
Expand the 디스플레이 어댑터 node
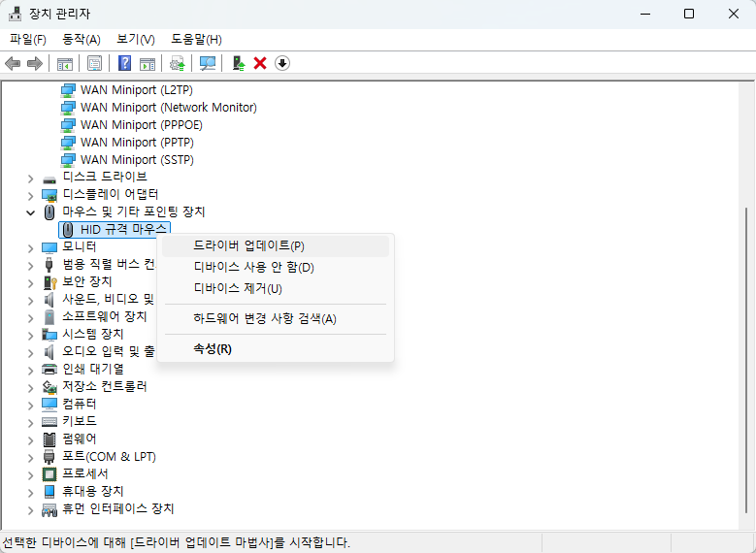point(30,196)
